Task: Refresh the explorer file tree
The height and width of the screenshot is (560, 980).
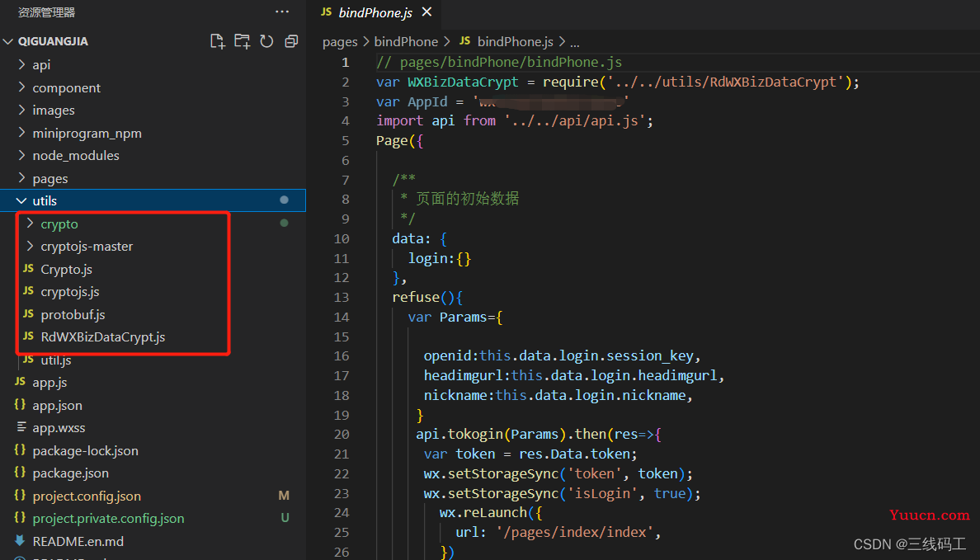Action: pyautogui.click(x=267, y=41)
